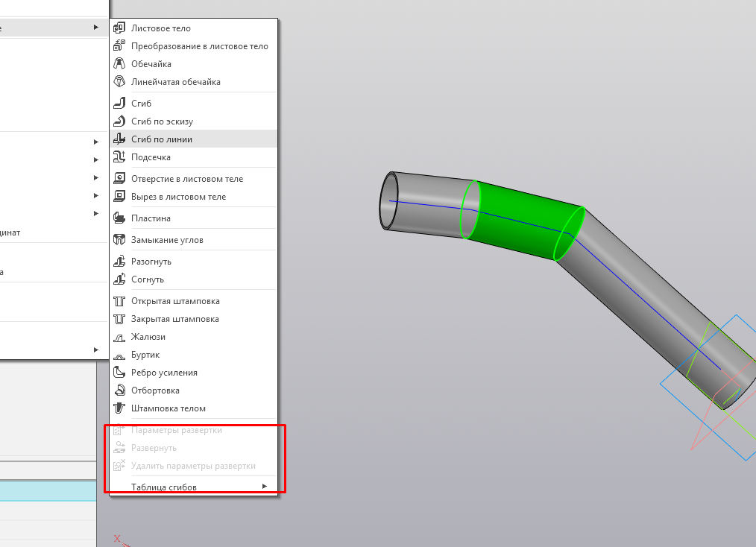Expand the highlighted parent menu item arrow
The height and width of the screenshot is (547, 756).
(x=96, y=28)
